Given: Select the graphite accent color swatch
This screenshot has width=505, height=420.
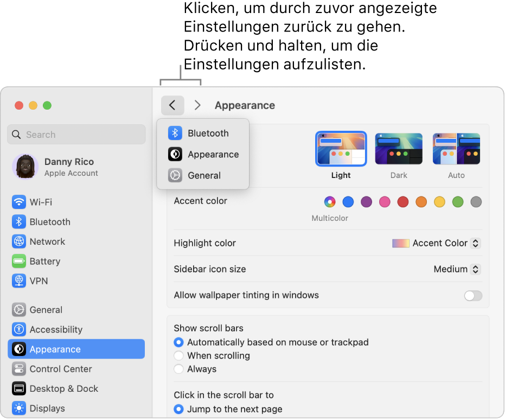Looking at the screenshot, I should tap(476, 202).
